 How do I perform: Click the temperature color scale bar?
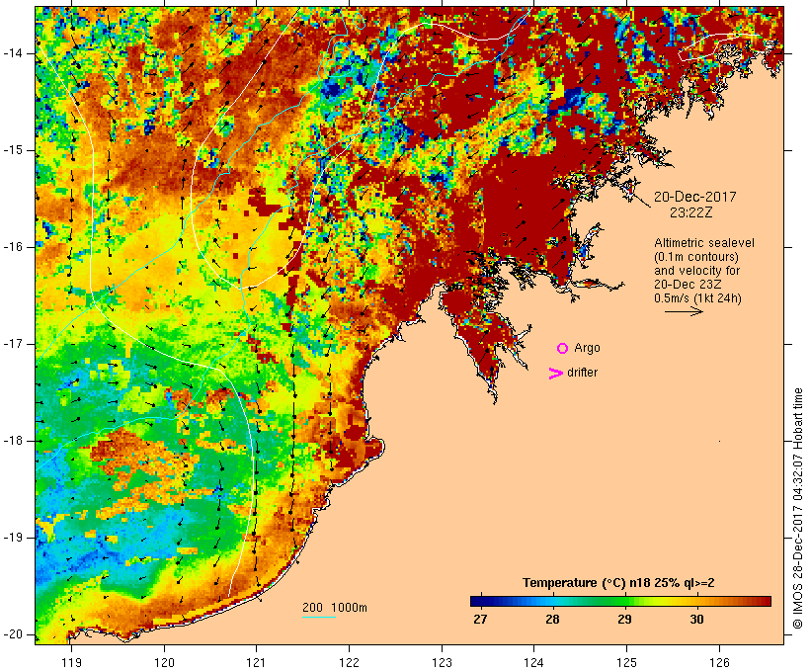[620, 601]
